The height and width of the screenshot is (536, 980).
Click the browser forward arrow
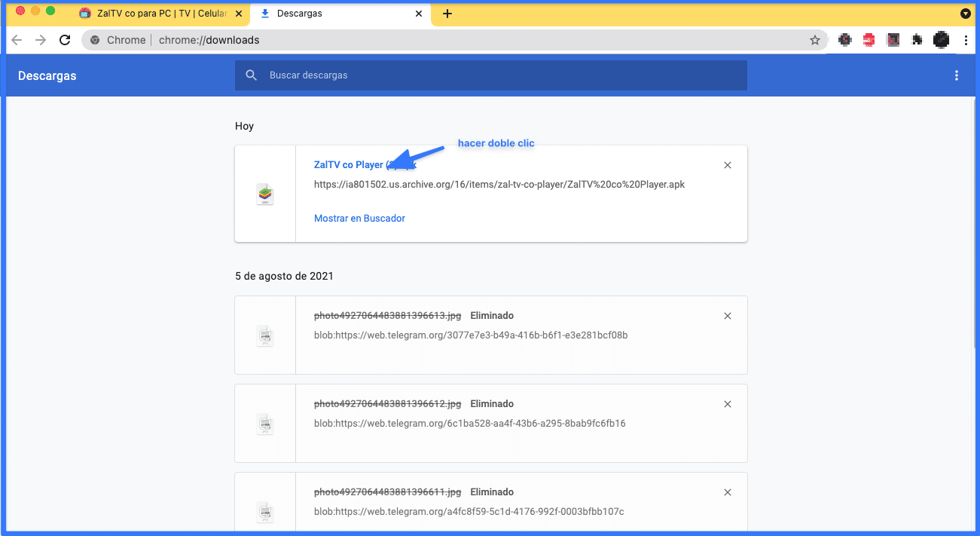pyautogui.click(x=41, y=40)
